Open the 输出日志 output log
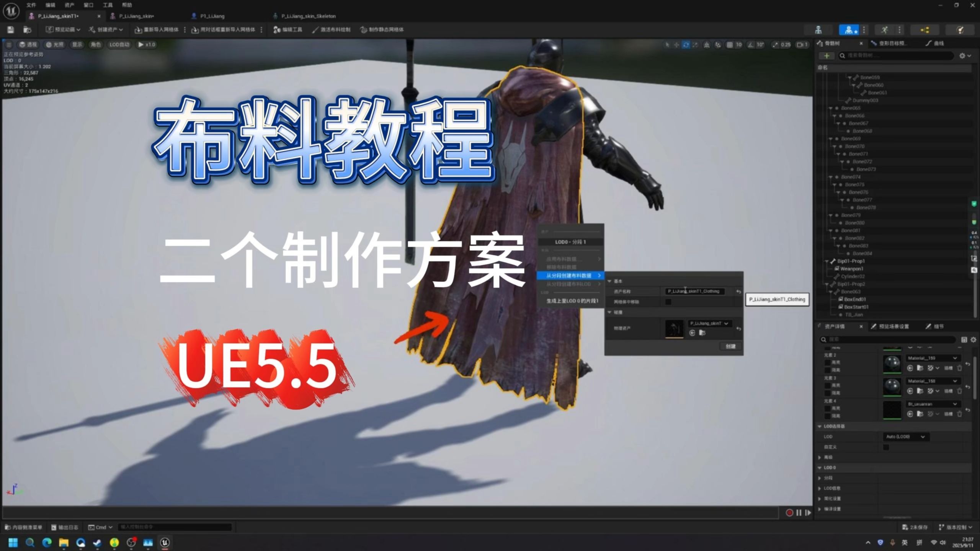980x551 pixels. (65, 527)
